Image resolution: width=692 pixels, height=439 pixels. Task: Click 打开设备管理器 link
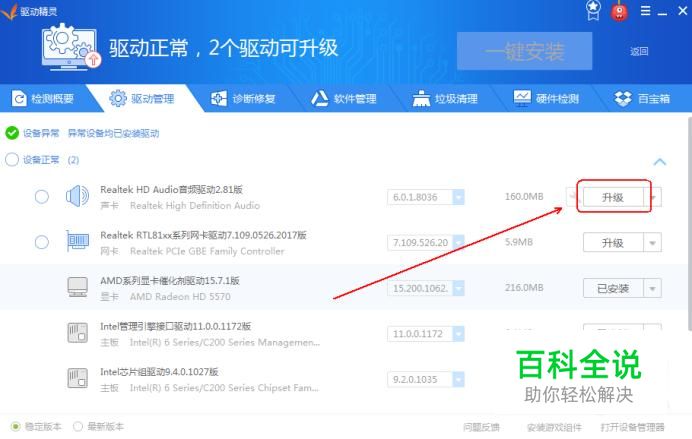632,427
